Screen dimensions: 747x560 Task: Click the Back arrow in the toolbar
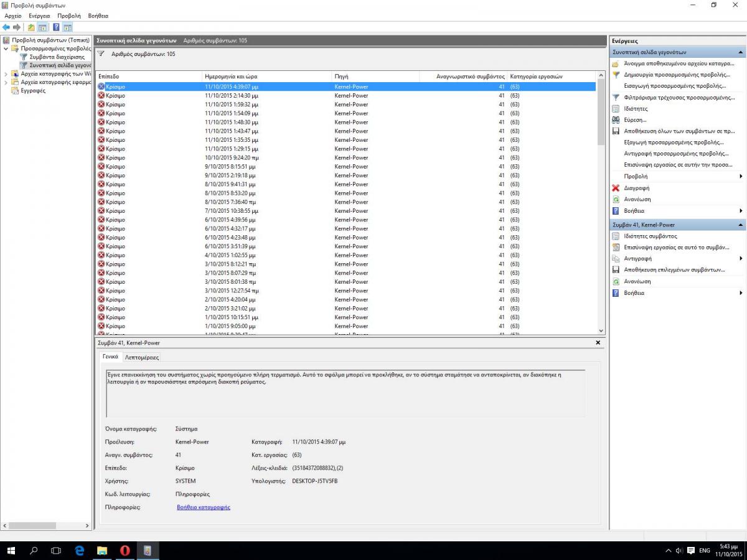click(x=6, y=27)
